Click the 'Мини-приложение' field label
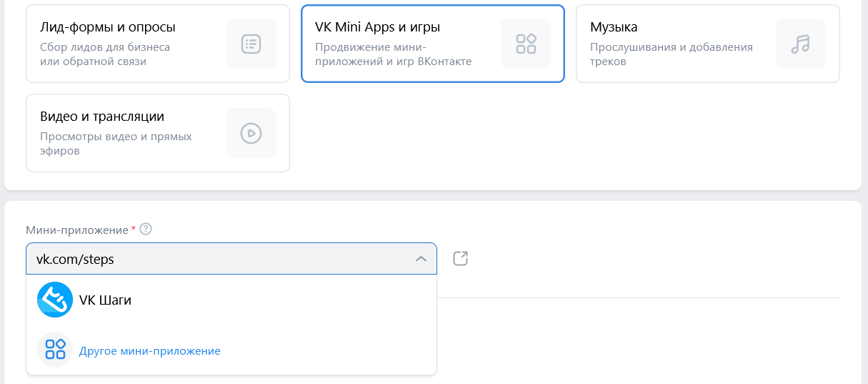868x384 pixels. click(x=77, y=230)
